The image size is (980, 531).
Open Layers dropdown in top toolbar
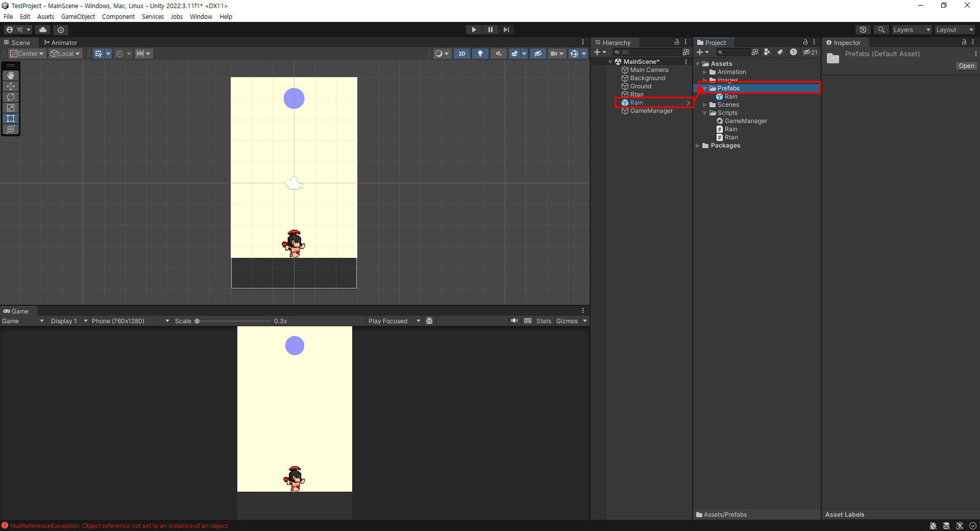[x=912, y=30]
